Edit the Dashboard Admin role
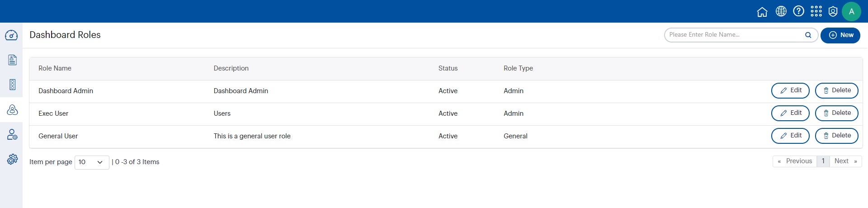This screenshot has width=868, height=208. (790, 90)
